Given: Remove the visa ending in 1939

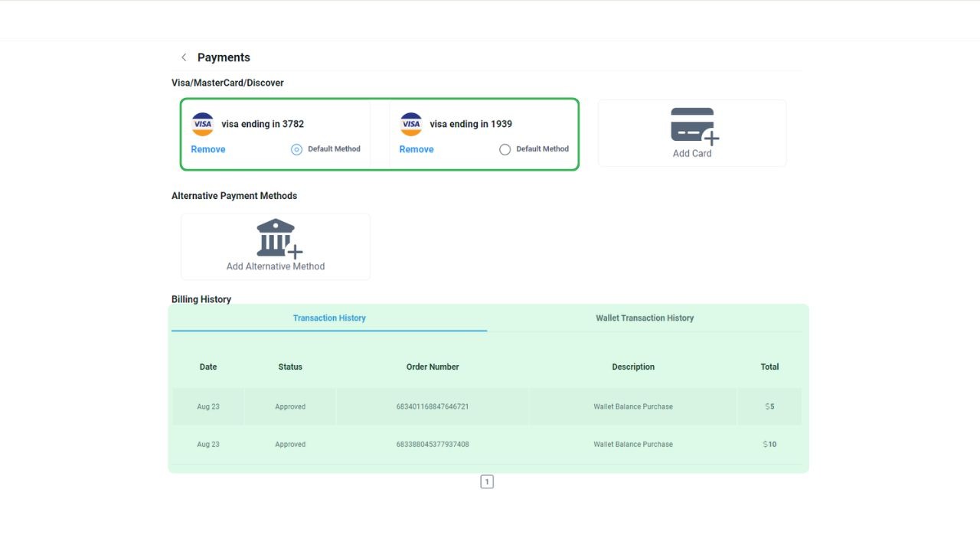Looking at the screenshot, I should click(416, 149).
